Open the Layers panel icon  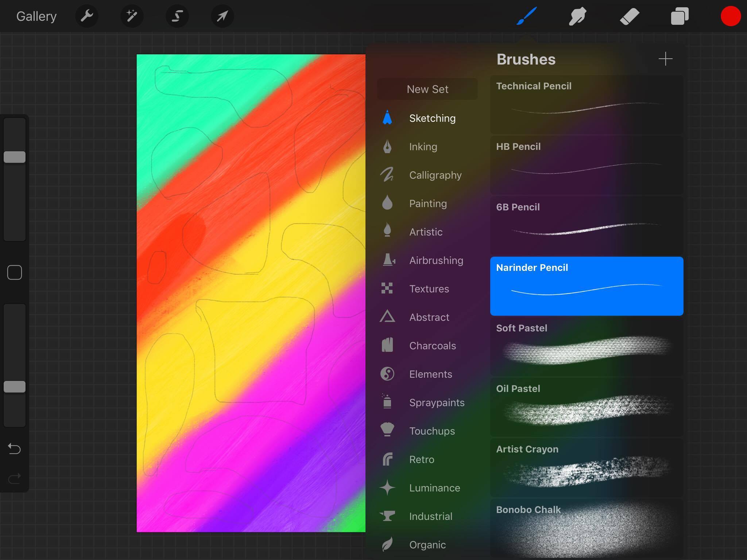tap(680, 16)
